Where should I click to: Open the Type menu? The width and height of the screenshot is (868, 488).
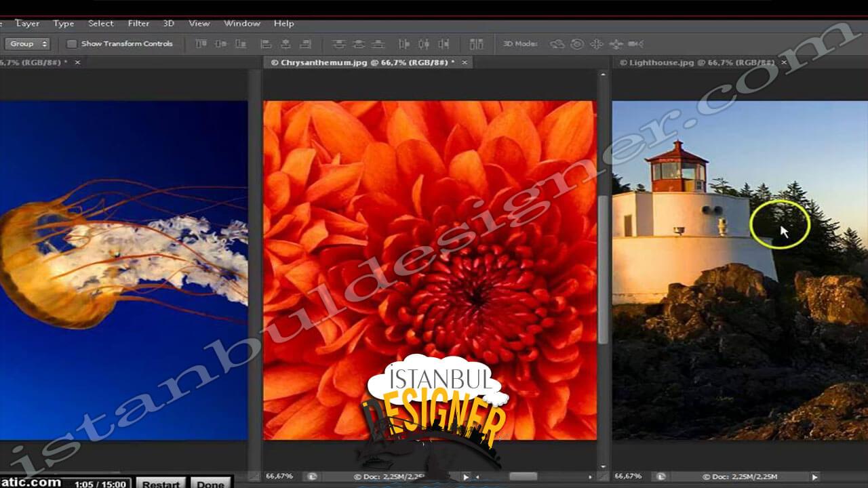click(64, 23)
